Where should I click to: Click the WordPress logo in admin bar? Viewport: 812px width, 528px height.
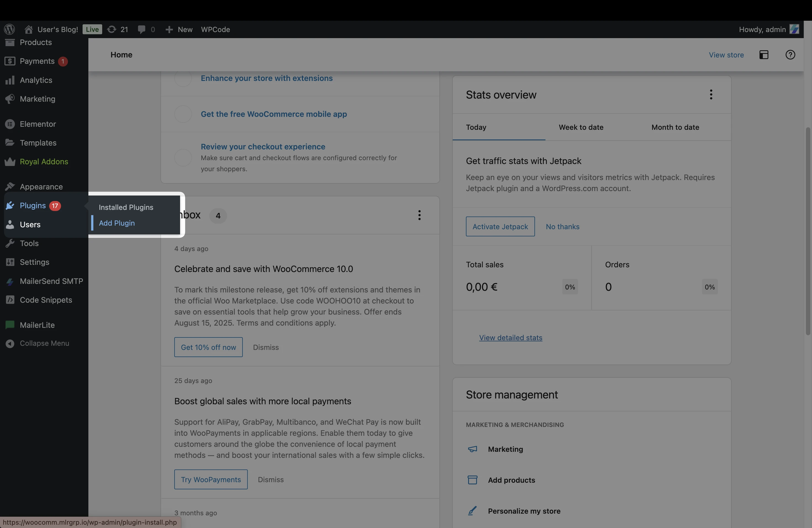tap(10, 29)
